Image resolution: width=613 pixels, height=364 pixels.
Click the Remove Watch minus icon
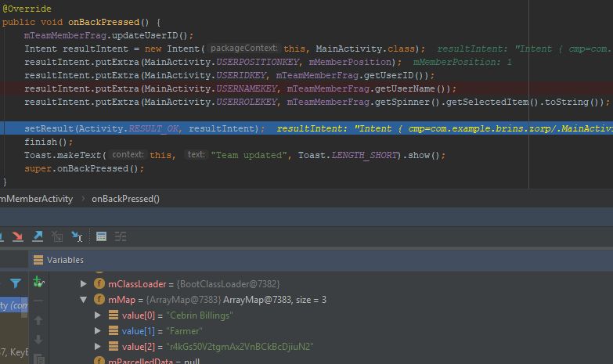click(38, 301)
